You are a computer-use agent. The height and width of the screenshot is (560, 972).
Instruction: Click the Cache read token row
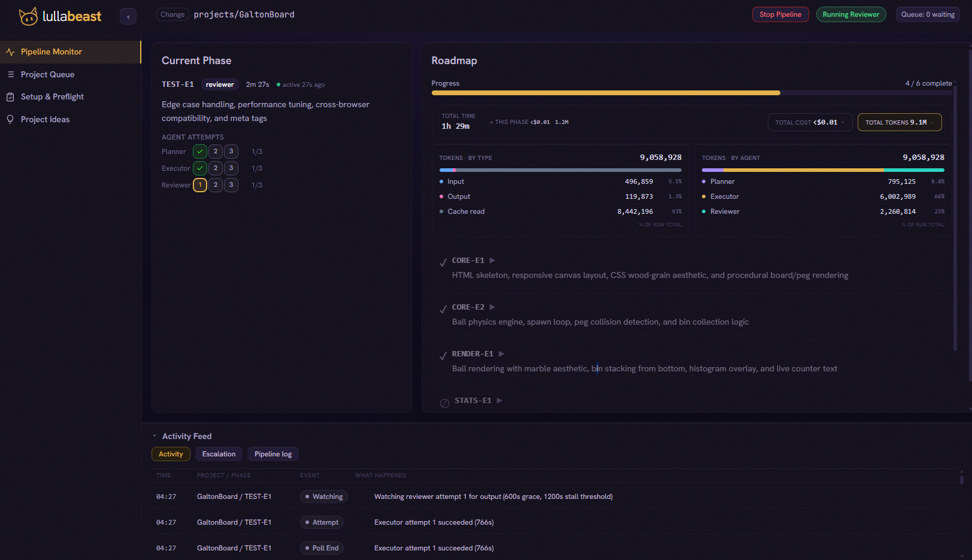[561, 211]
